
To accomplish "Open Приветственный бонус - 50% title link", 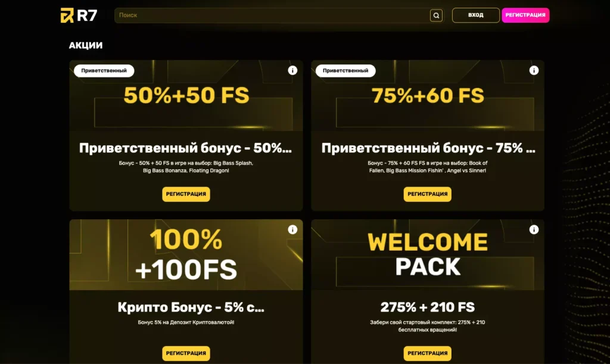I will [186, 148].
